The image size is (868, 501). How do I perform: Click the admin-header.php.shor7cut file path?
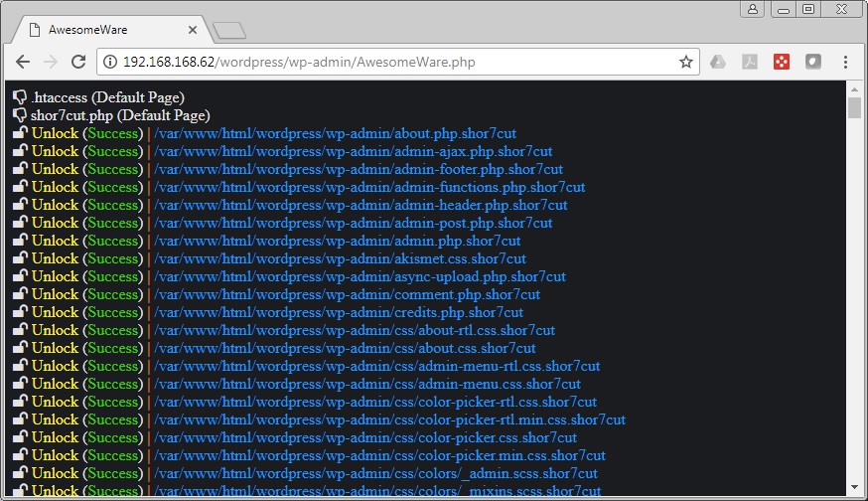(361, 205)
